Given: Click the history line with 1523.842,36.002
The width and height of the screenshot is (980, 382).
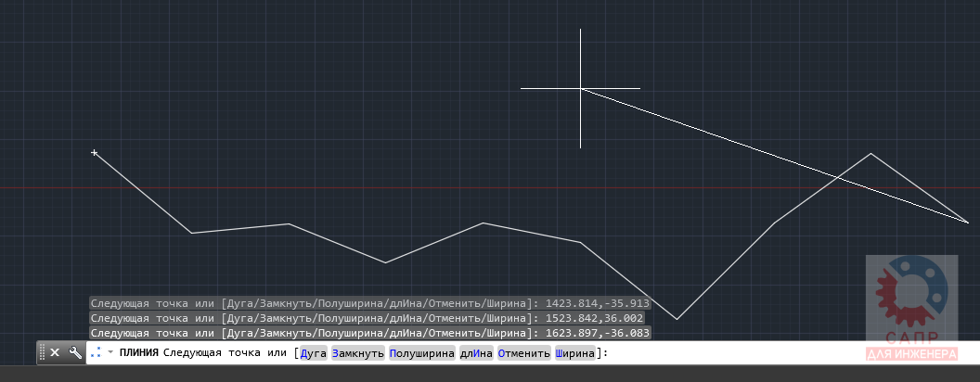Looking at the screenshot, I should pos(367,318).
